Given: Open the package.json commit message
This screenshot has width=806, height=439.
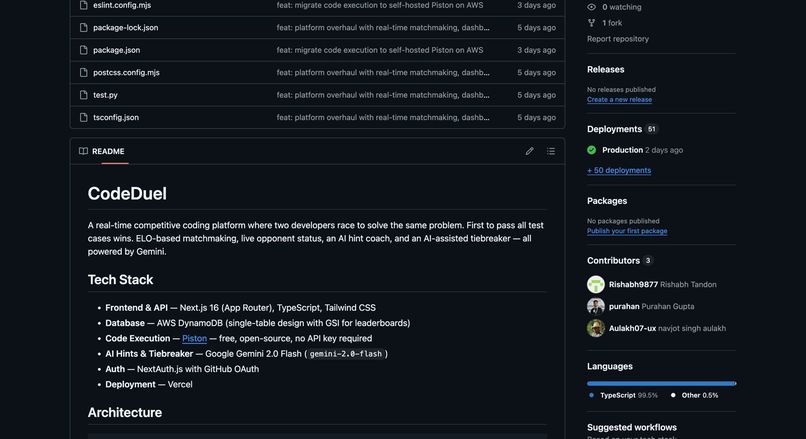Looking at the screenshot, I should tap(380, 50).
